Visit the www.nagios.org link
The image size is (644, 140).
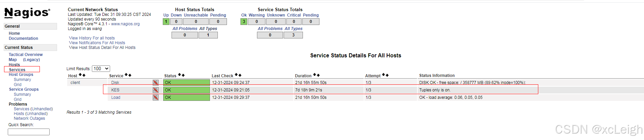[125, 24]
